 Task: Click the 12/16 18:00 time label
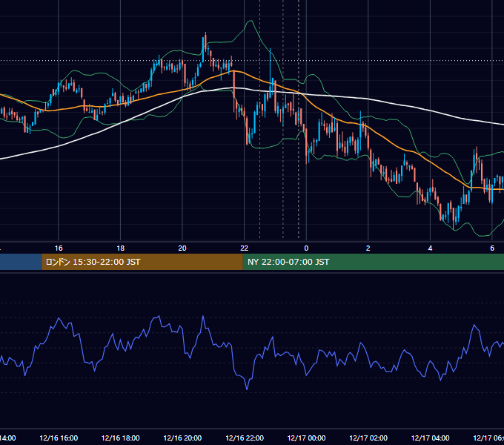click(121, 438)
